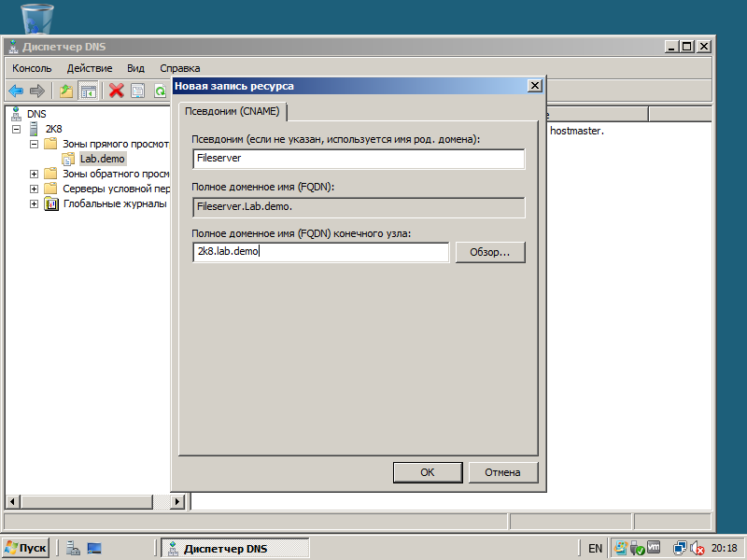
Task: Collapse Зоны прямого просмотра node
Action: coord(34,144)
